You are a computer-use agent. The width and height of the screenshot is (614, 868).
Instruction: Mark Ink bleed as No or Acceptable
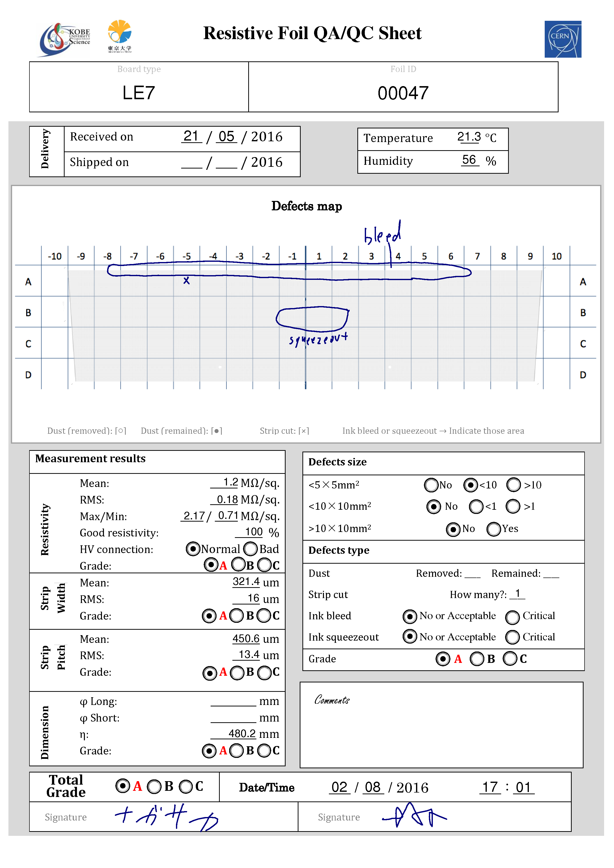410,616
